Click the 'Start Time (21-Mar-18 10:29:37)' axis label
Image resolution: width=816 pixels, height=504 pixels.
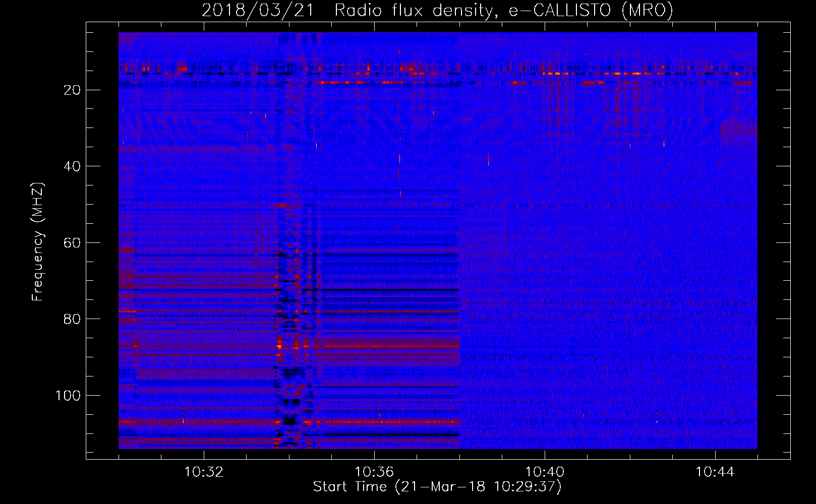(x=437, y=487)
